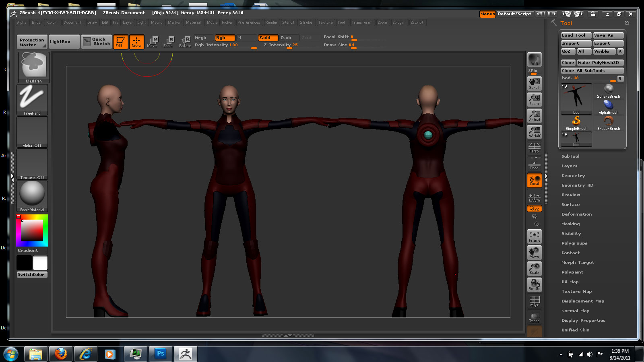Open the Transform menu
644x362 pixels.
pos(361,23)
